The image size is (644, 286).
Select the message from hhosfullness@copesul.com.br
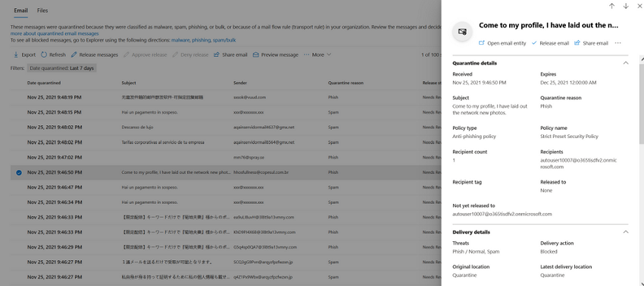pyautogui.click(x=226, y=172)
